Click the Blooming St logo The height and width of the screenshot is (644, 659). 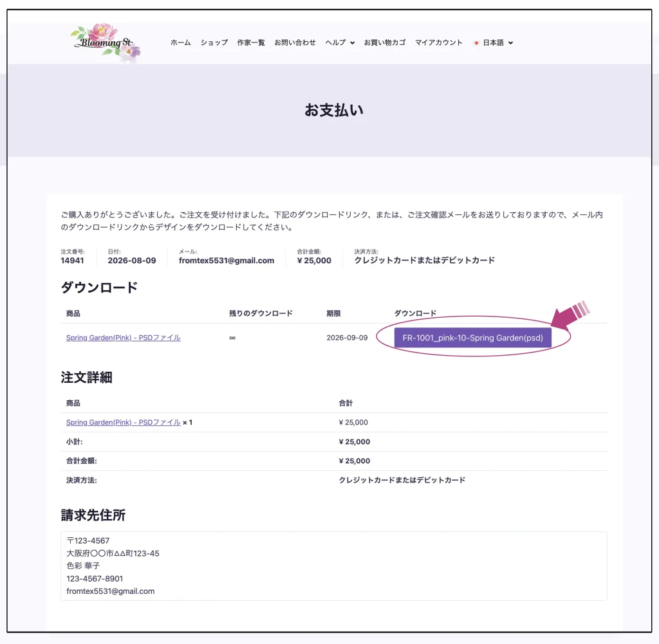(106, 43)
